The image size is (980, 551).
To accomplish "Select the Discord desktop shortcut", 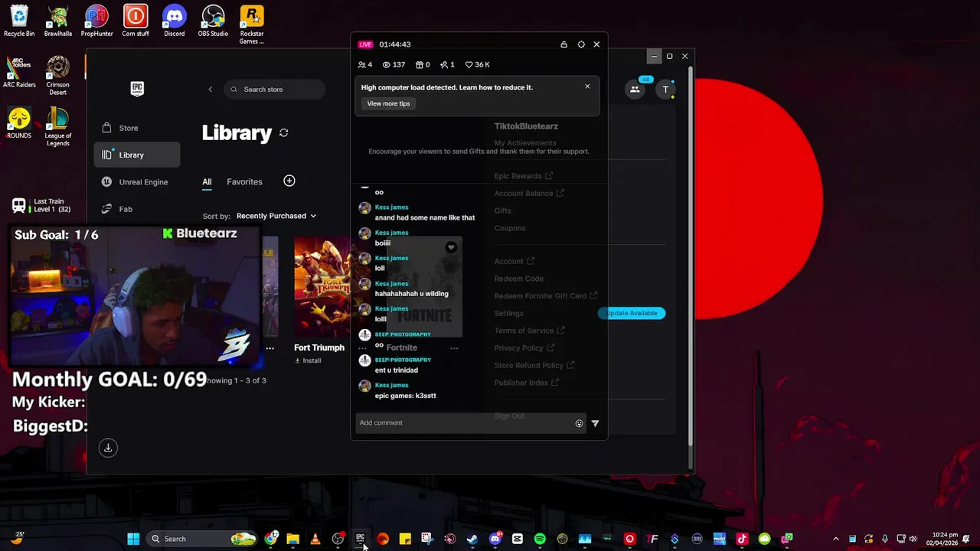I will point(175,21).
